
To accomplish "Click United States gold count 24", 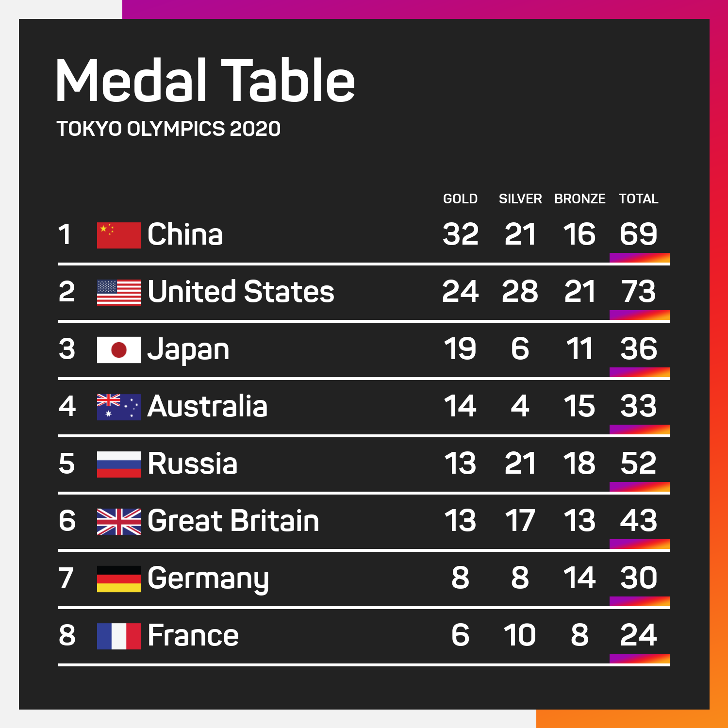I will (460, 292).
